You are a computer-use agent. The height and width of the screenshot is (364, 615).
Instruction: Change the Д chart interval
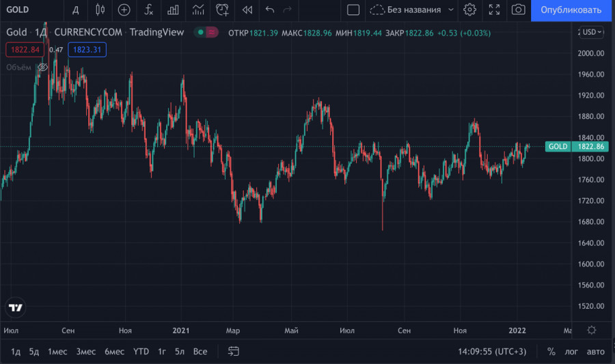point(76,10)
